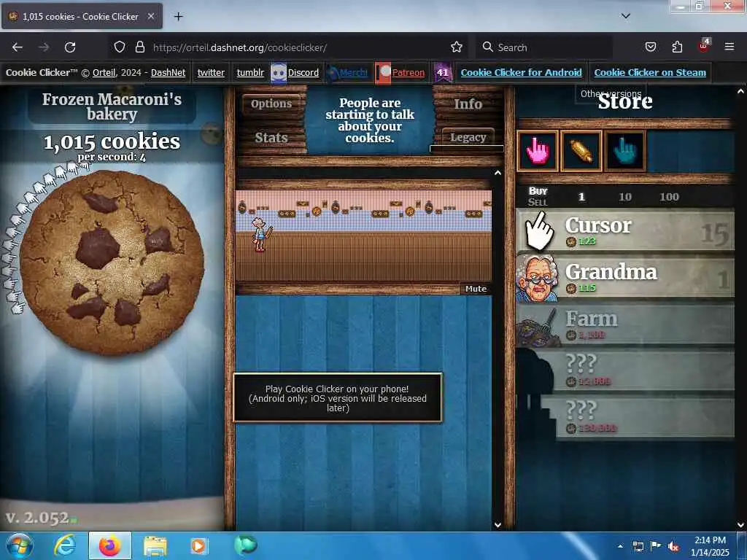
Task: Open Cookie Clicker for Android link
Action: (x=521, y=72)
